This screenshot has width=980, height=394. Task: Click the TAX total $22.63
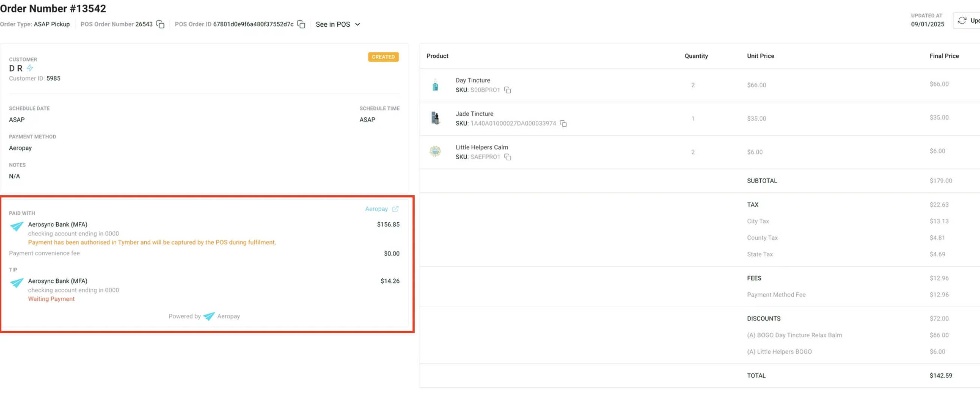click(x=939, y=205)
